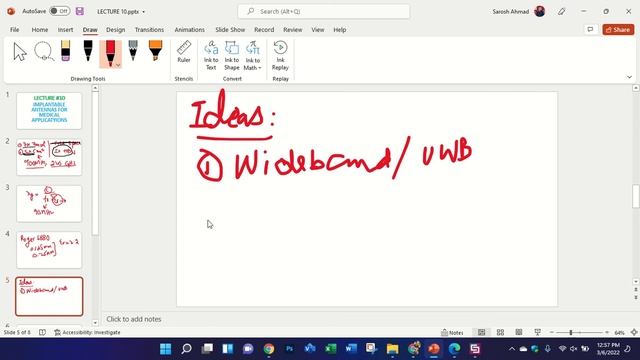Open the Transitions tab
640x360 pixels.
coord(149,30)
